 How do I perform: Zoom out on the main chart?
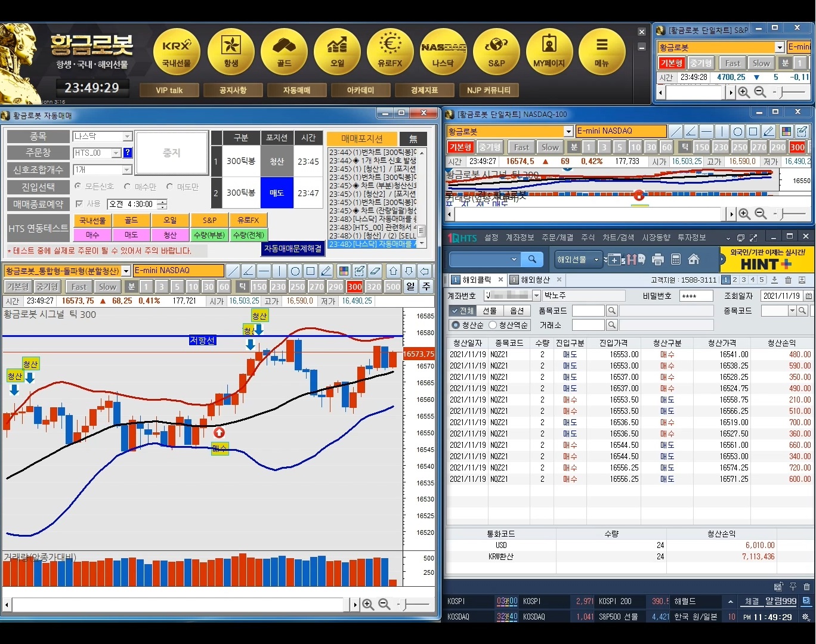pyautogui.click(x=385, y=605)
